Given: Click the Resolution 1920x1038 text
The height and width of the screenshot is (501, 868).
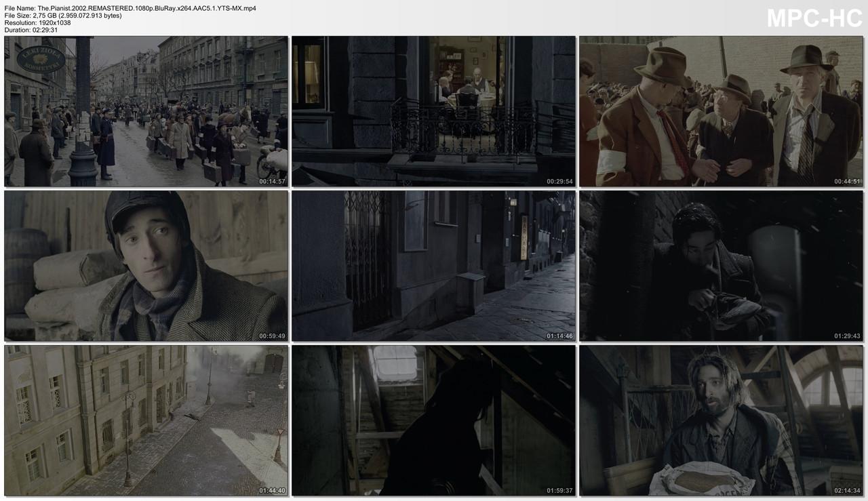Looking at the screenshot, I should click(37, 23).
